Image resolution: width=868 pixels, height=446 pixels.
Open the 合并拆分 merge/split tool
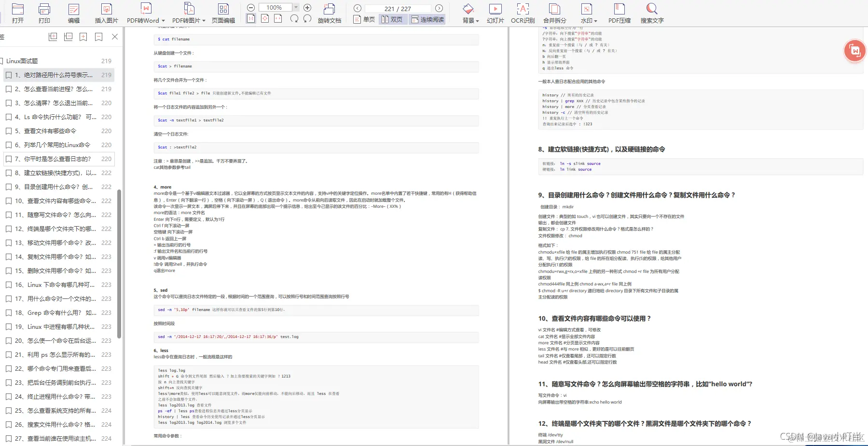point(555,13)
